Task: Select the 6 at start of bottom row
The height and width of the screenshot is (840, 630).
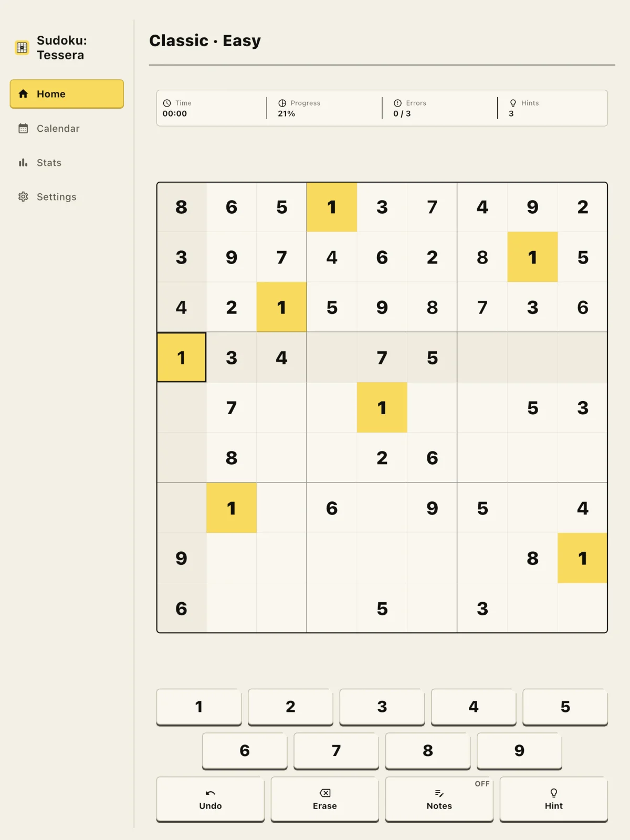Action: pos(181,608)
